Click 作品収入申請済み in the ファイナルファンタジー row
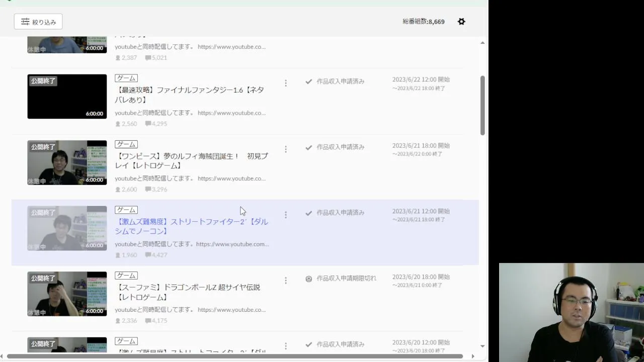Screen dimensions: 644x362 341,81
